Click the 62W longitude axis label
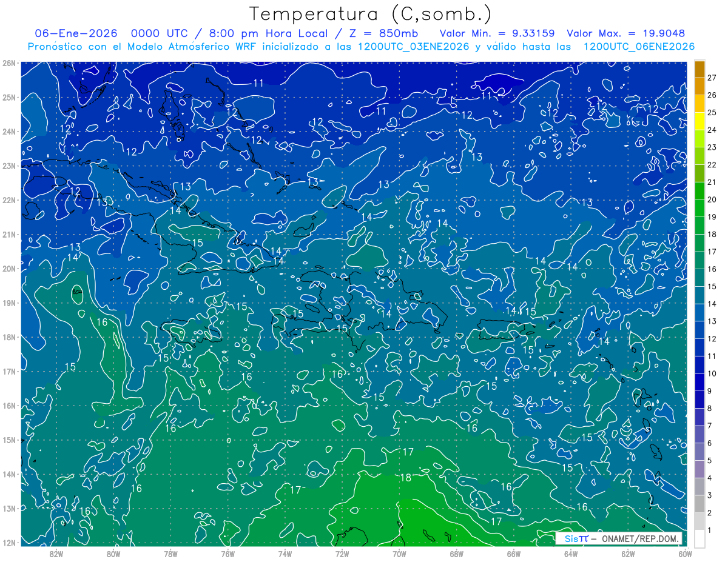 pos(628,553)
